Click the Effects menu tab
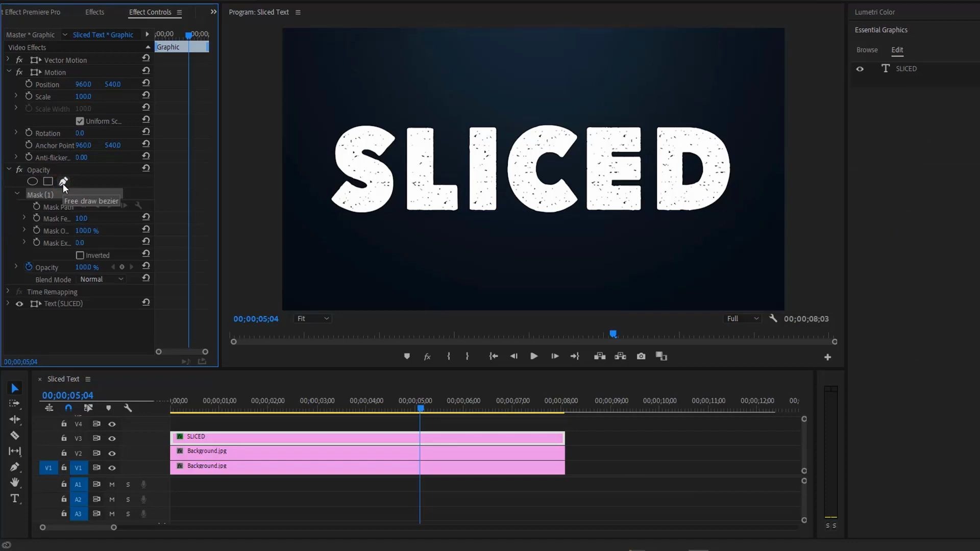The height and width of the screenshot is (551, 980). click(94, 11)
